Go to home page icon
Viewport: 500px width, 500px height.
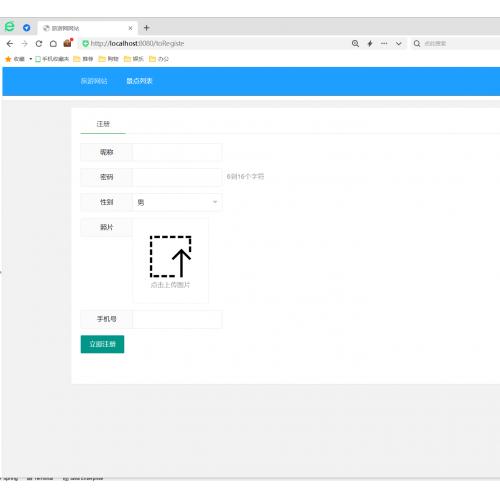[53, 44]
